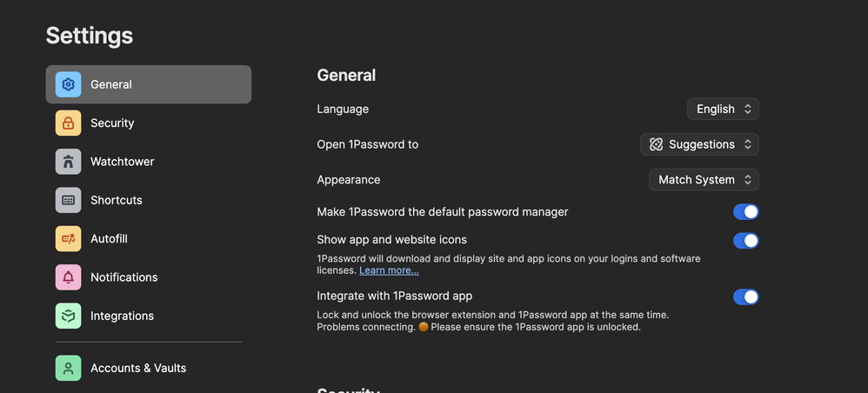The height and width of the screenshot is (393, 868).
Task: Turn off Show app and website icons
Action: click(745, 241)
